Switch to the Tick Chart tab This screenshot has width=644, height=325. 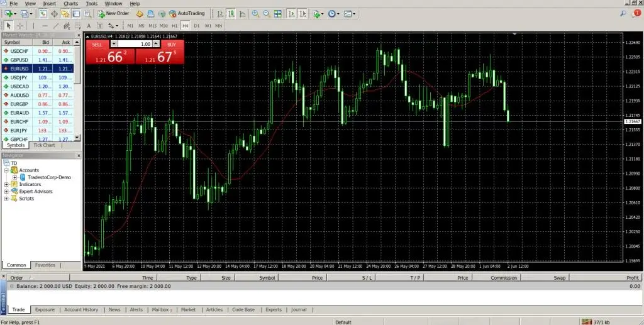click(44, 145)
